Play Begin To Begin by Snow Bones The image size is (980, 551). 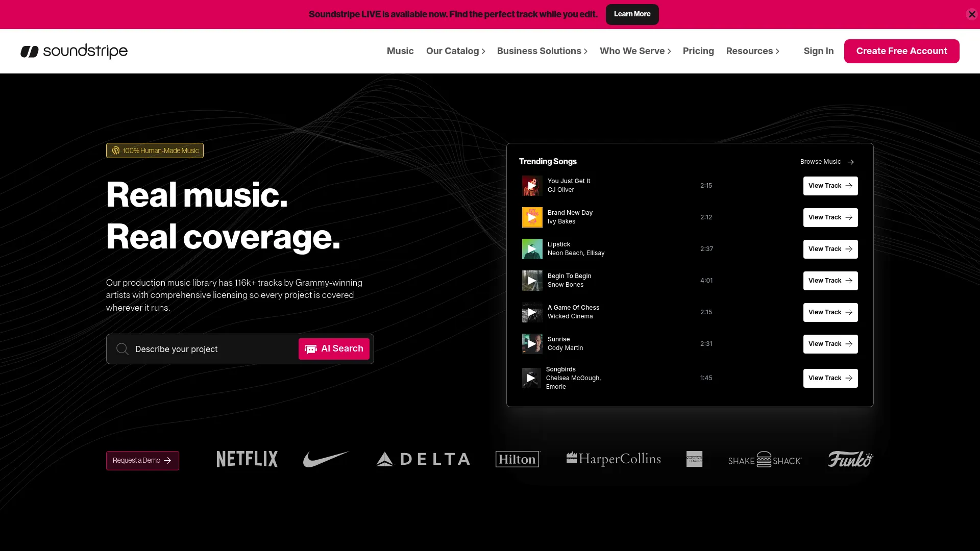pos(532,281)
